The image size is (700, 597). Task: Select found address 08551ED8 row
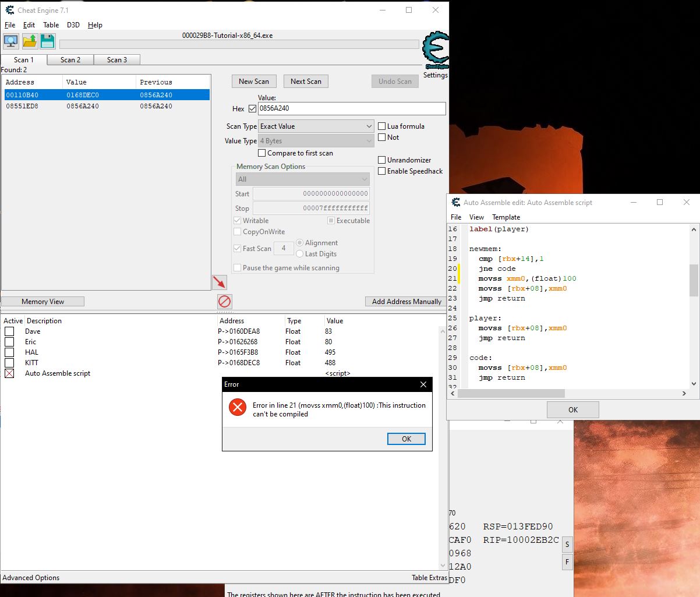[107, 107]
